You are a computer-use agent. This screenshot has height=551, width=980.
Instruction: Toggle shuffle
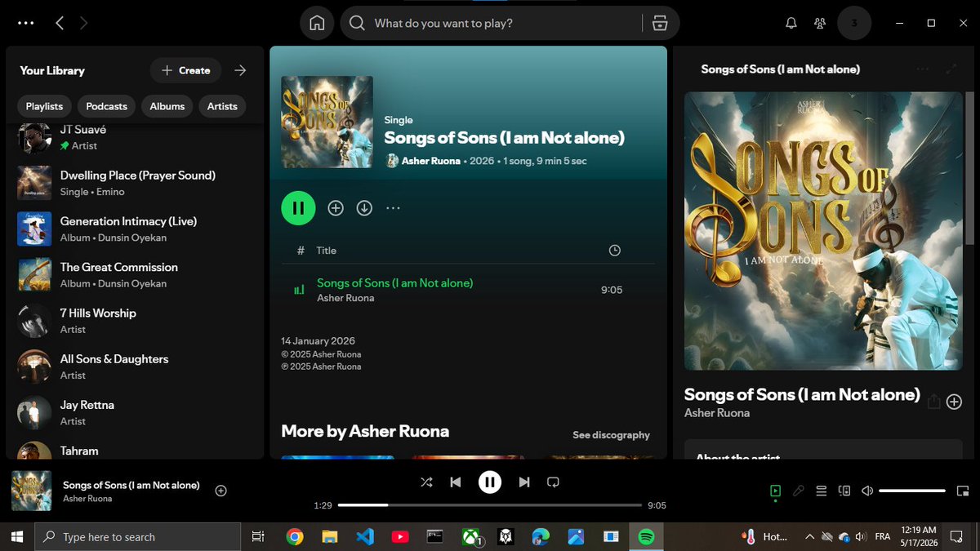click(426, 482)
